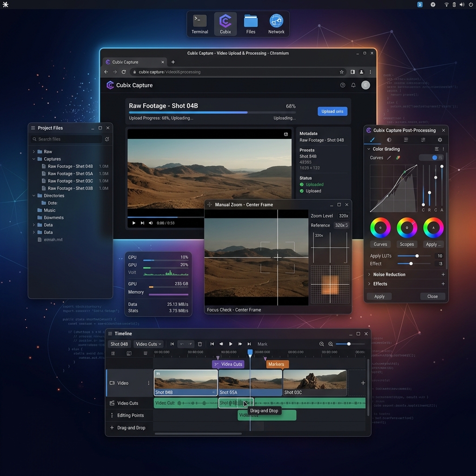
Task: Select the Cubix Capture browser tab
Action: (135, 62)
